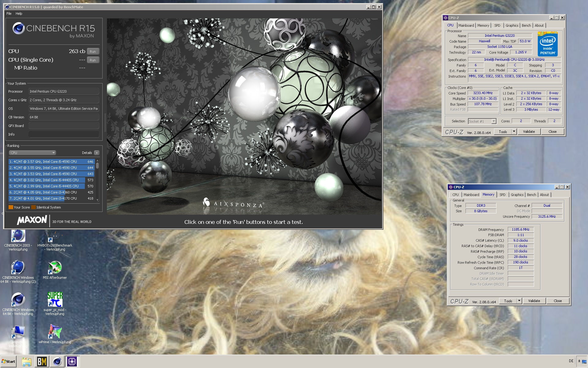Switch to SPD tab in upper CPU-Z
Screen dimensions: 588x368
coord(497,25)
